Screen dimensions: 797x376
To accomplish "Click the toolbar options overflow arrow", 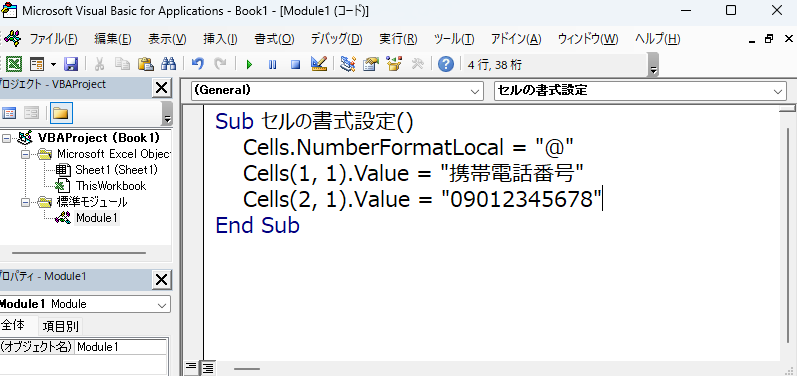I will [x=654, y=65].
